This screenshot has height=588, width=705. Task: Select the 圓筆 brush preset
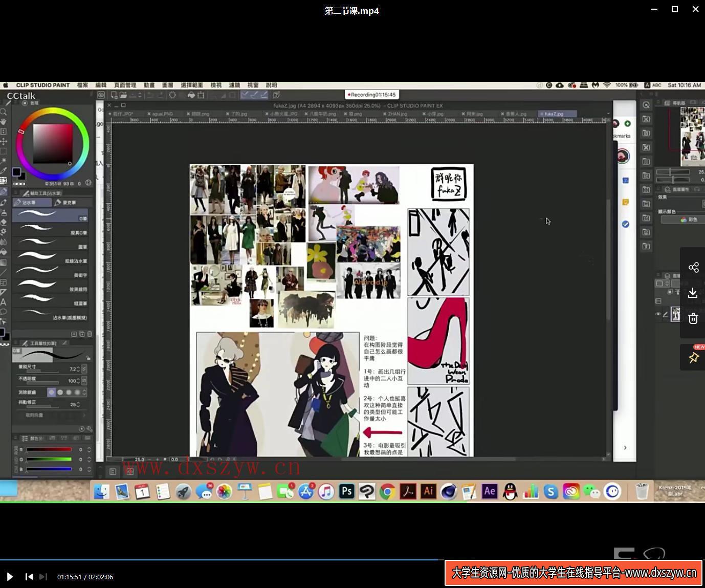click(x=50, y=244)
